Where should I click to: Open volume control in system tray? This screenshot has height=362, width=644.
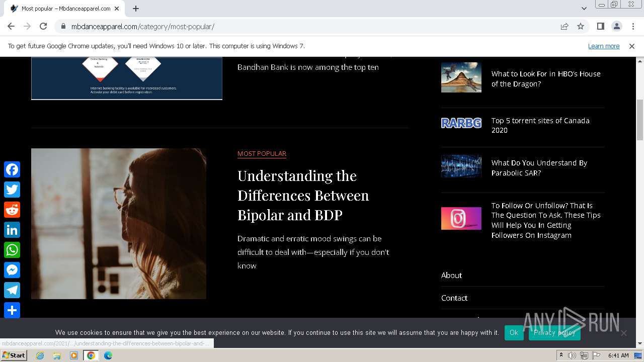pos(572,355)
